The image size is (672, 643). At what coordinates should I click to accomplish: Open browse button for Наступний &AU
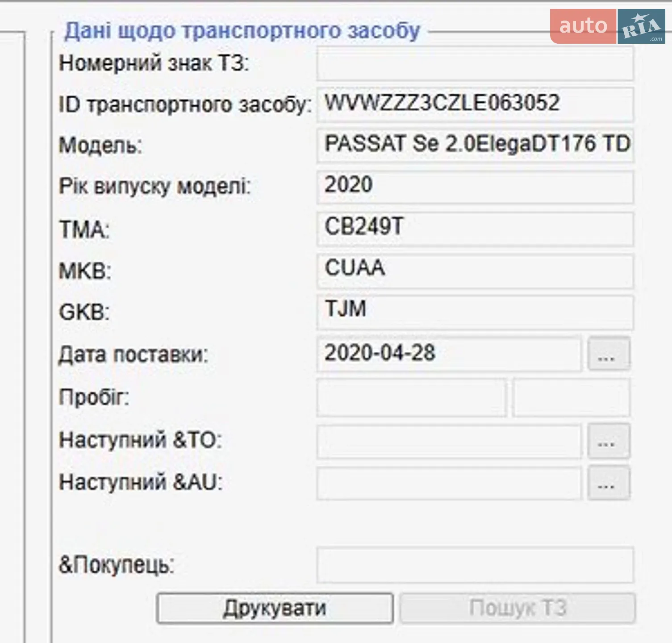(x=609, y=483)
